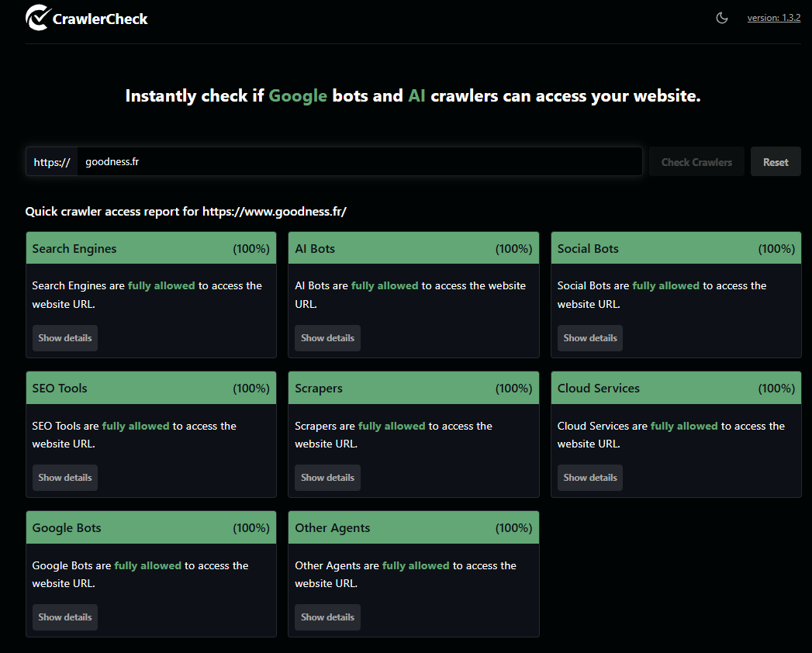Show details for Social Bots

click(589, 337)
